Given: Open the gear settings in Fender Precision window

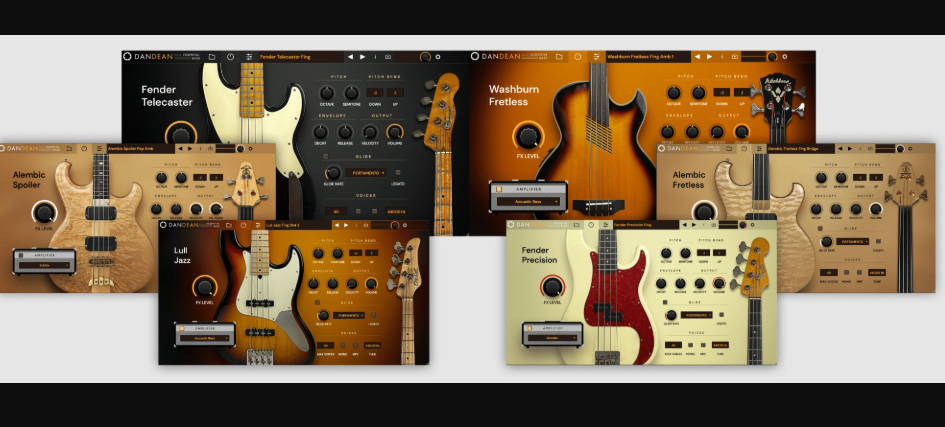Looking at the screenshot, I should (752, 225).
